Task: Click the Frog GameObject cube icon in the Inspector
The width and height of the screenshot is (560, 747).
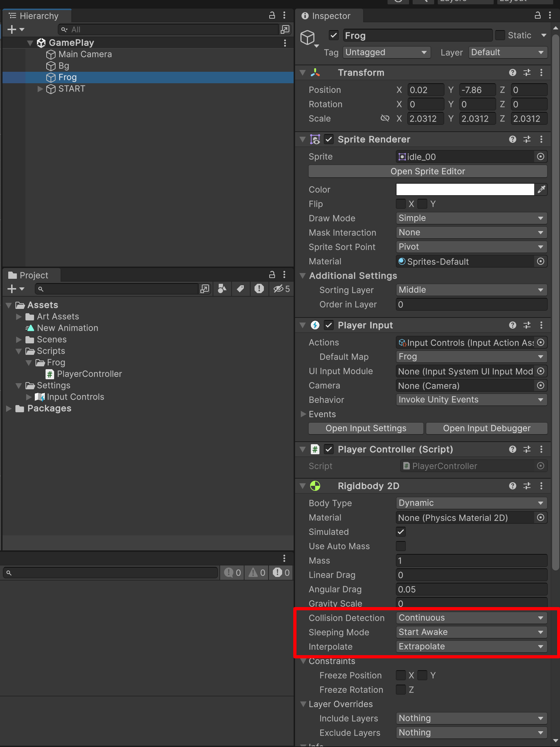Action: click(308, 37)
